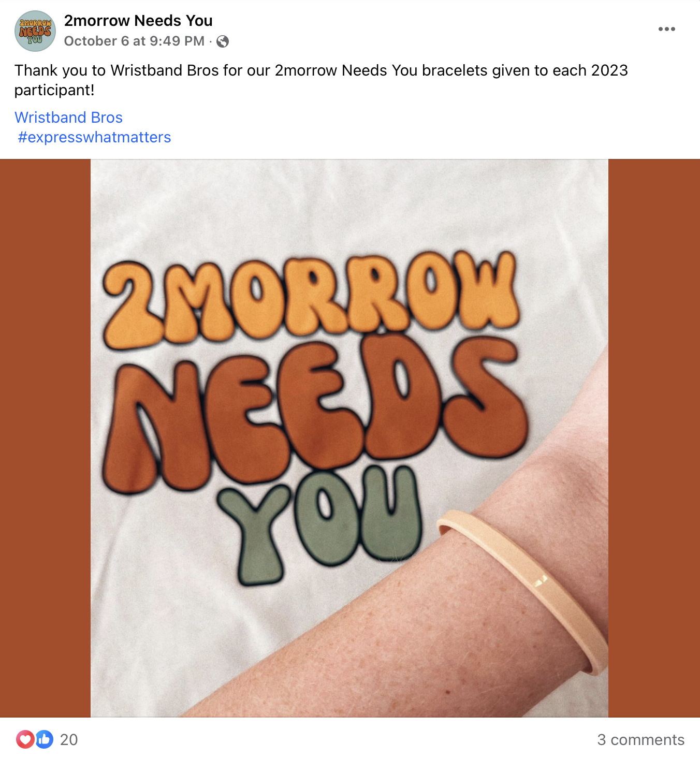Open the 2morrow Needs You page name
700x759 pixels.
(x=138, y=21)
